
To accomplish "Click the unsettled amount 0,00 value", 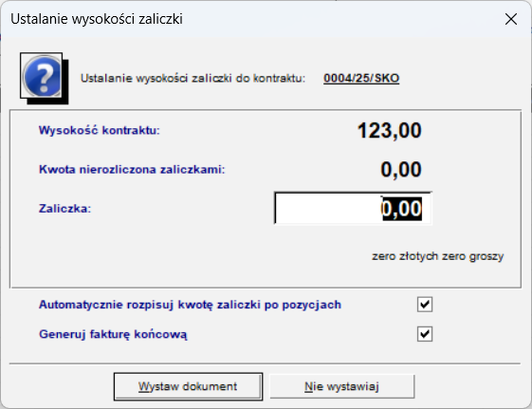I will (x=401, y=169).
